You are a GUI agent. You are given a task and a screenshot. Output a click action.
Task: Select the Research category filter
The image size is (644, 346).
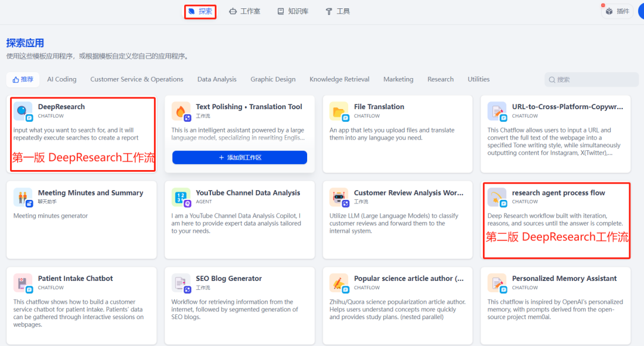click(x=440, y=79)
